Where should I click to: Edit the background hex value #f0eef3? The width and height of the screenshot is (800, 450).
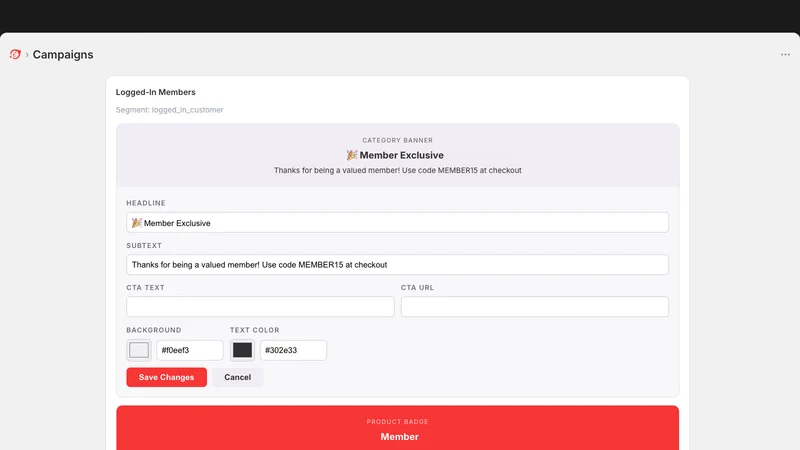tap(190, 350)
